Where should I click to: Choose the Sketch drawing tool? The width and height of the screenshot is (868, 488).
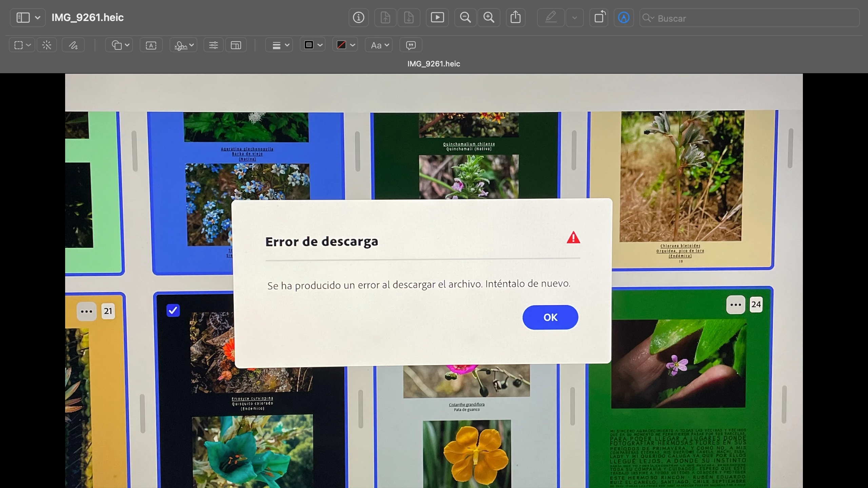click(73, 45)
